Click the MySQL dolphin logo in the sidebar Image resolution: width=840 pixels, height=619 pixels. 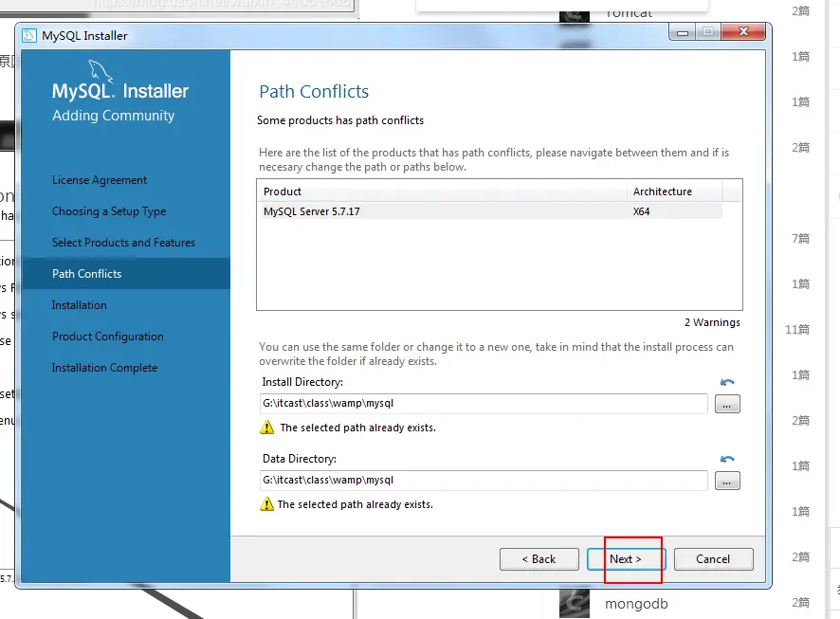[100, 71]
